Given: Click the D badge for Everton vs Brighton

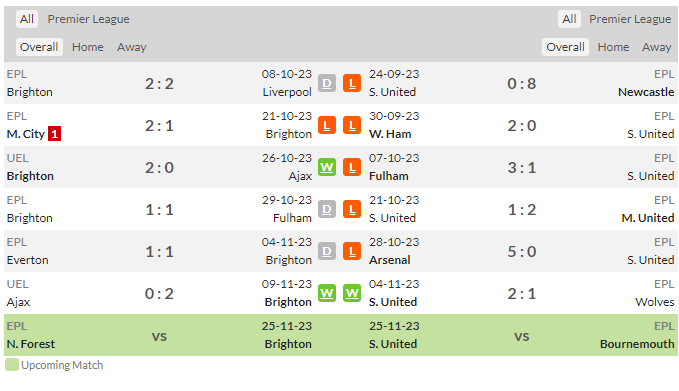Looking at the screenshot, I should pos(327,252).
